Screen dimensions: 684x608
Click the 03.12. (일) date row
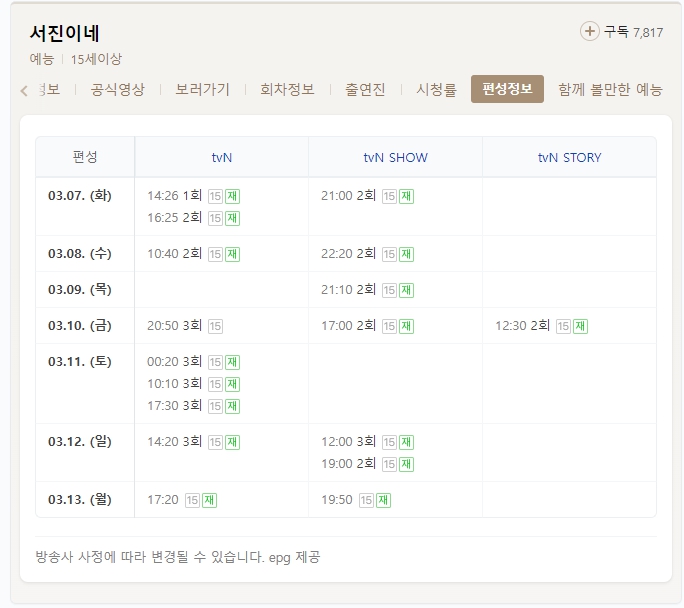pyautogui.click(x=80, y=442)
